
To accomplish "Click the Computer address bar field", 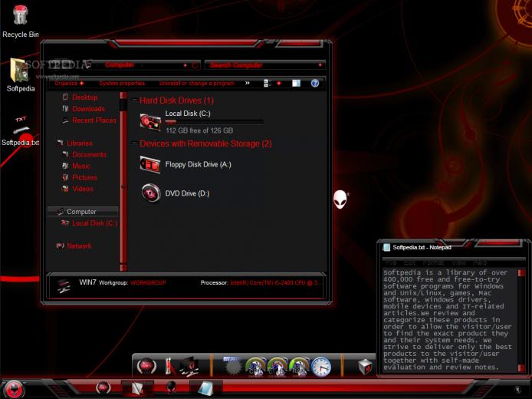I will tap(143, 64).
